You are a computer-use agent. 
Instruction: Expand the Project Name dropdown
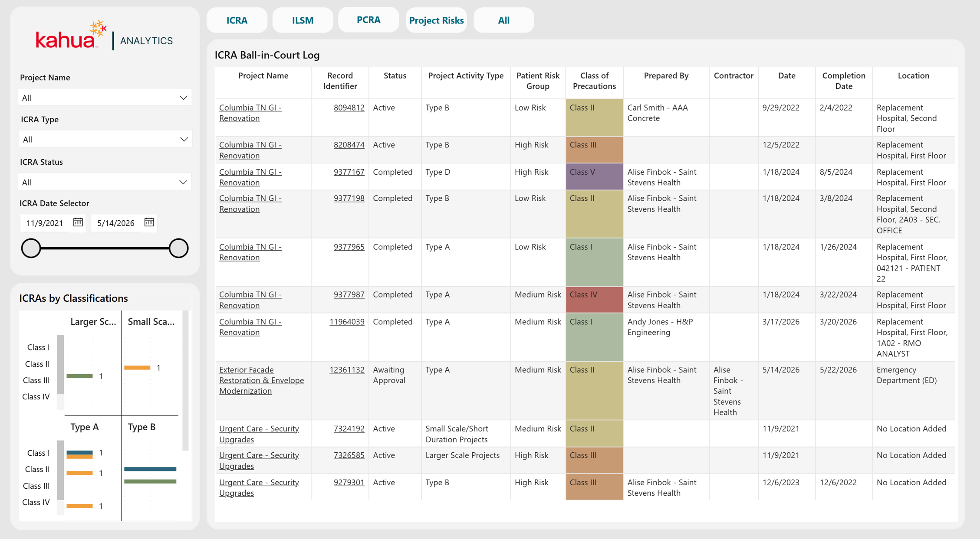[x=105, y=98]
